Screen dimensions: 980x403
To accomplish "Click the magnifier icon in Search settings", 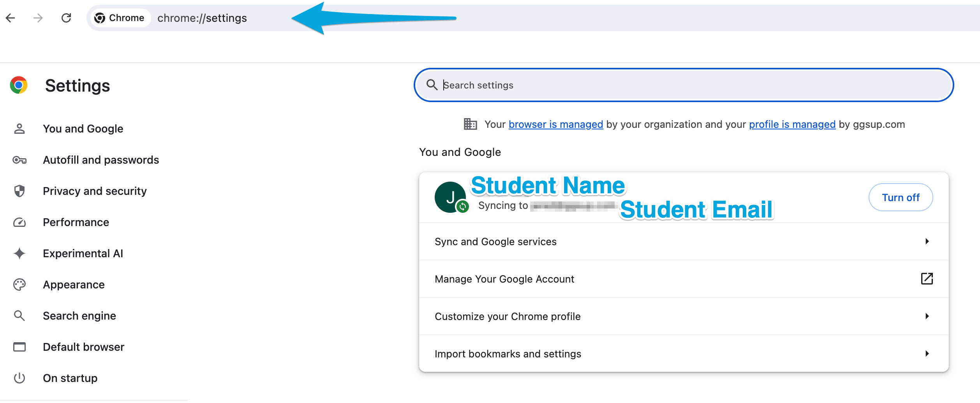I will (432, 85).
